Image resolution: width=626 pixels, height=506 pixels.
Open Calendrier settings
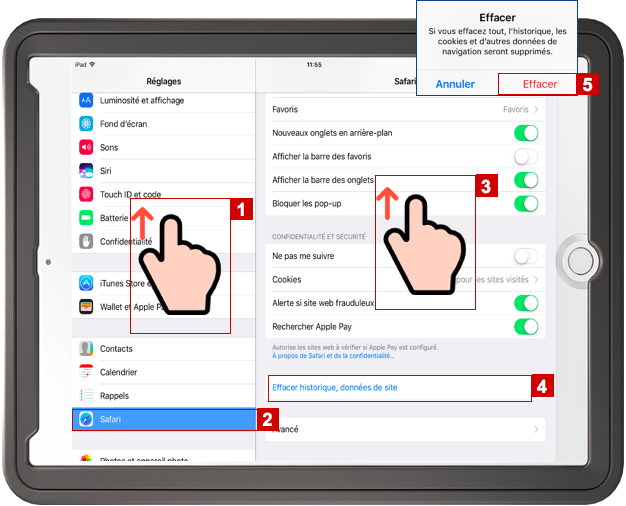(164, 372)
